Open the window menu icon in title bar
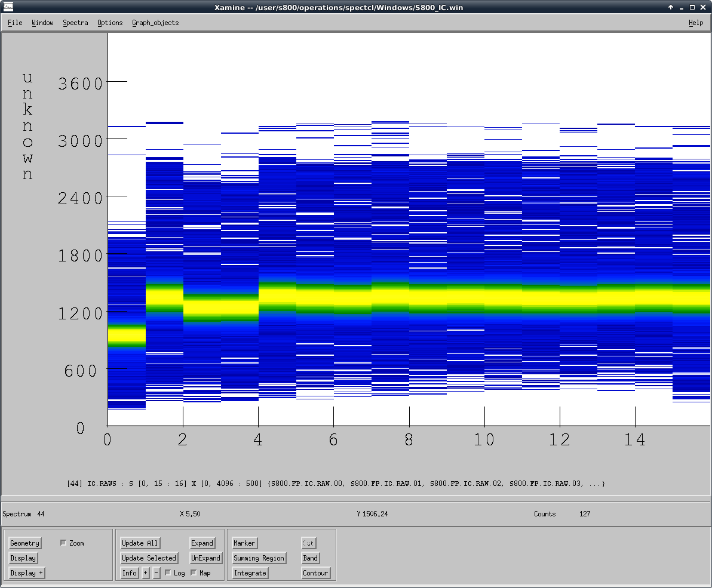The width and height of the screenshot is (712, 588). pyautogui.click(x=8, y=7)
